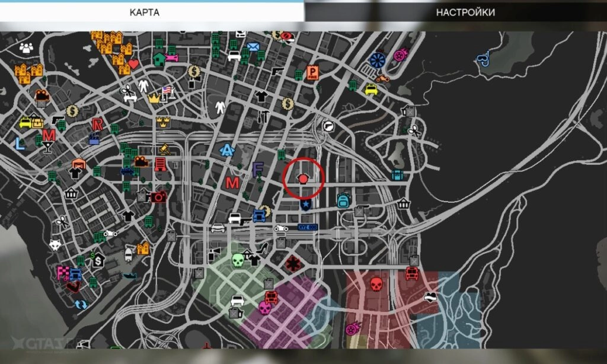Screen dimensions: 607x364
Task: Click the blue license plate icon
Action: (307, 227)
